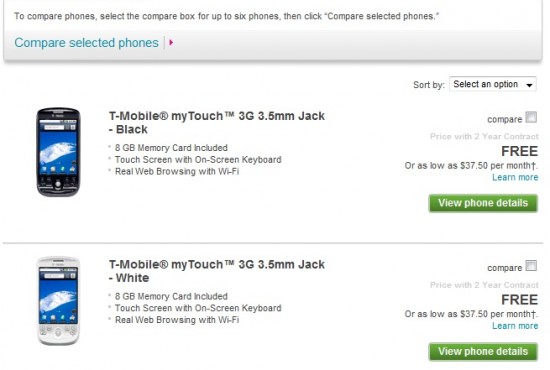View phone details for the Black myTouch
The height and width of the screenshot is (370, 550).
tap(483, 203)
